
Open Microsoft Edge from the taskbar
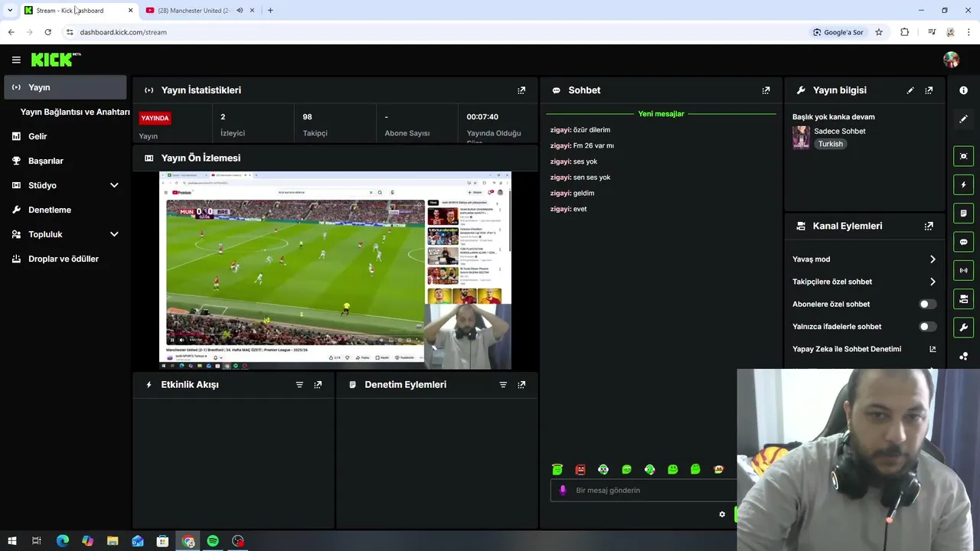tap(63, 541)
